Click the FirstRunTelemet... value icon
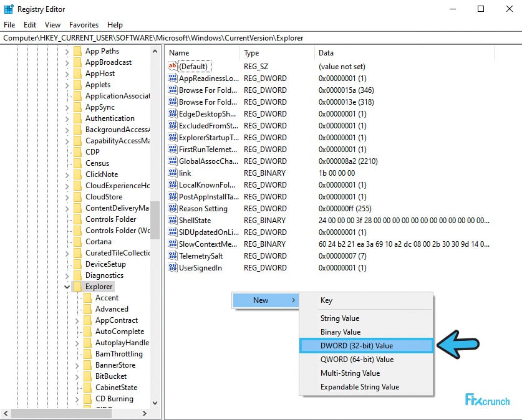 [173, 150]
